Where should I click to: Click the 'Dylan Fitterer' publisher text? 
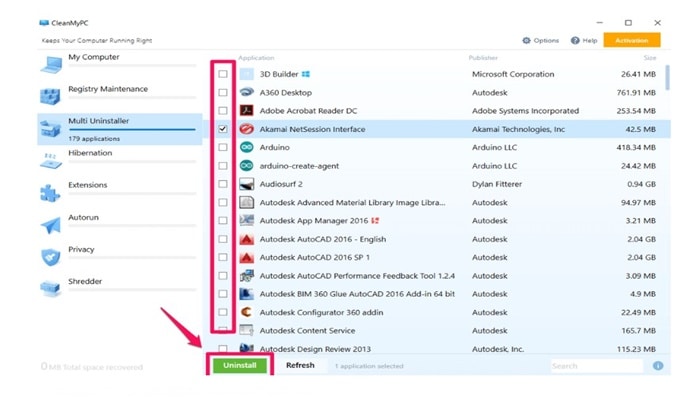pos(497,184)
